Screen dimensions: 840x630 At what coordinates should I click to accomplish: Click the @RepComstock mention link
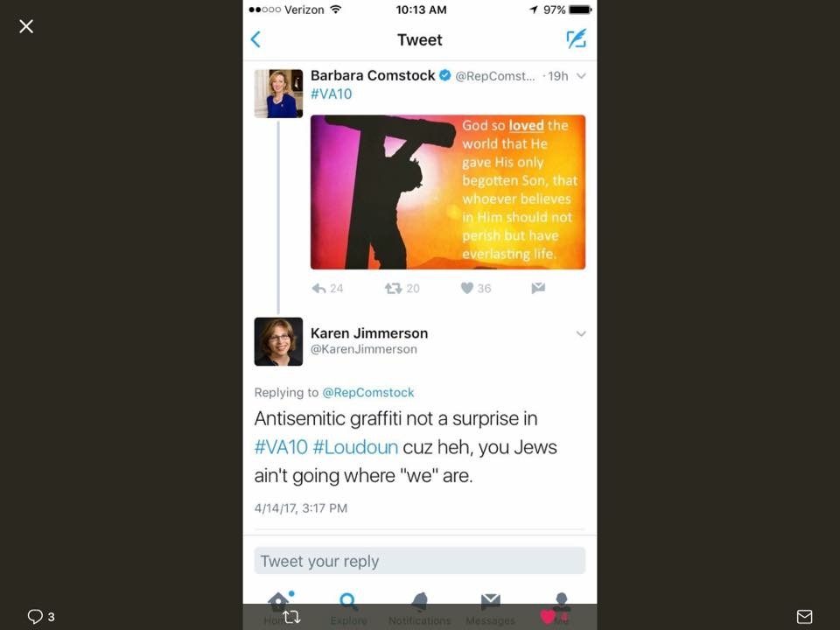(x=368, y=393)
